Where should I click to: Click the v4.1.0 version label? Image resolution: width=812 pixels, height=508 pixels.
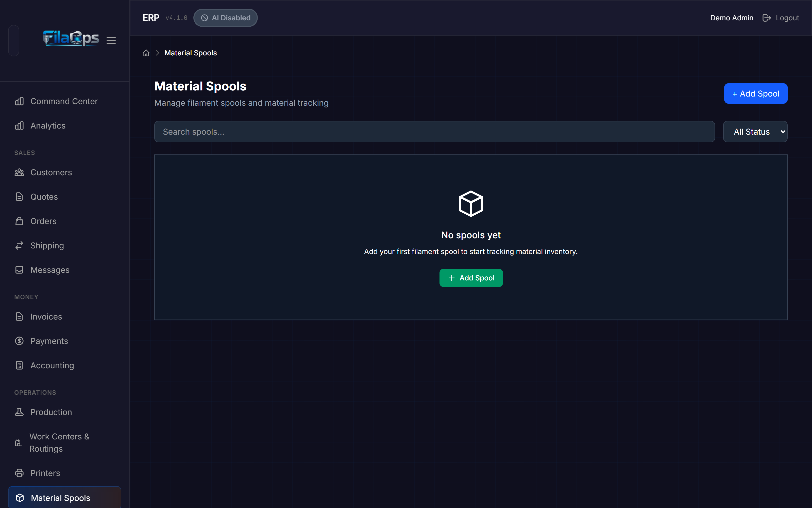pos(177,18)
